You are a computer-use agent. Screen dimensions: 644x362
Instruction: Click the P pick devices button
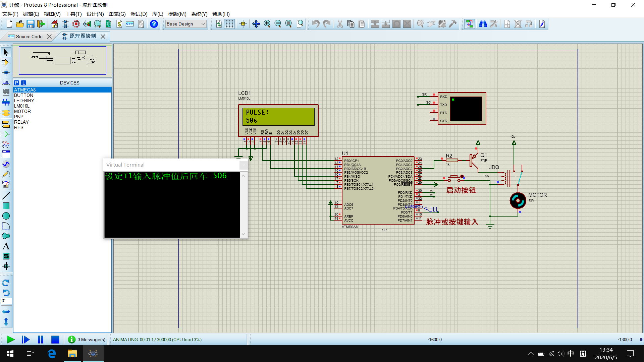click(16, 83)
